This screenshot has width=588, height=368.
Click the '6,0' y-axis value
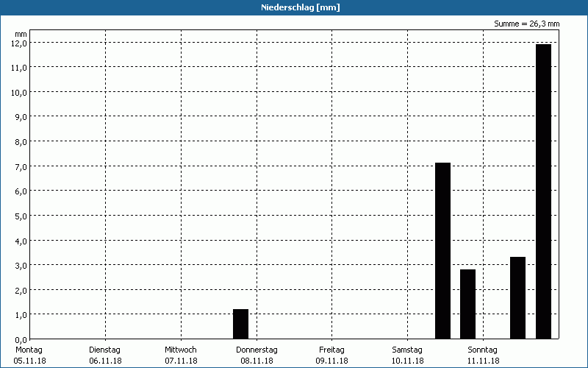pyautogui.click(x=21, y=191)
